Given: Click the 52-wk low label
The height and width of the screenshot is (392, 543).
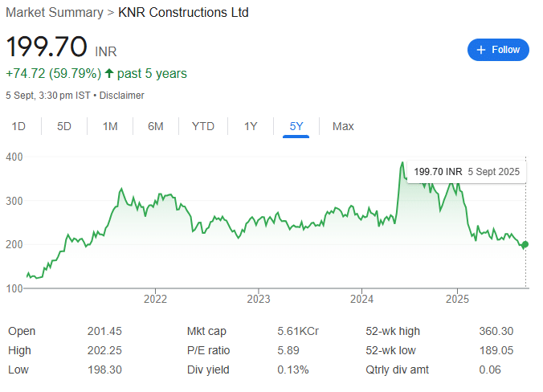Looking at the screenshot, I should point(390,350).
